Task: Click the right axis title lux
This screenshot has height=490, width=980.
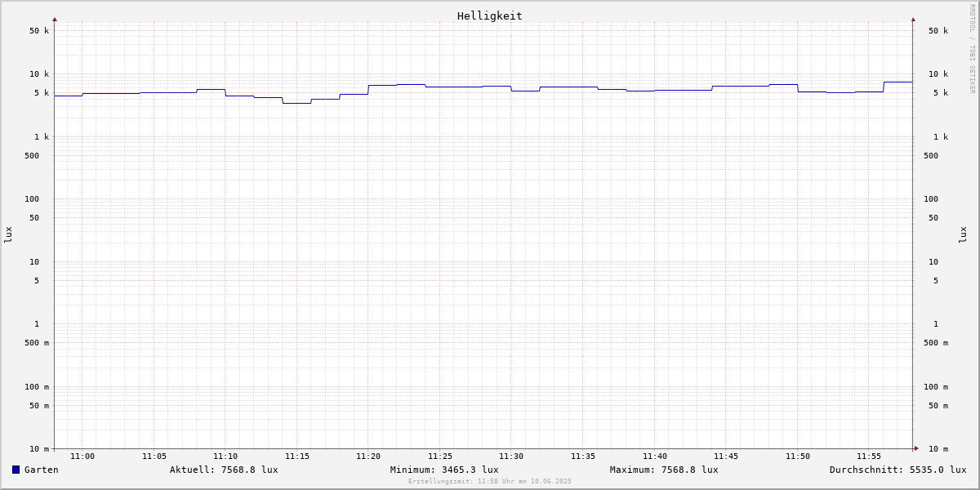Action: pyautogui.click(x=963, y=235)
